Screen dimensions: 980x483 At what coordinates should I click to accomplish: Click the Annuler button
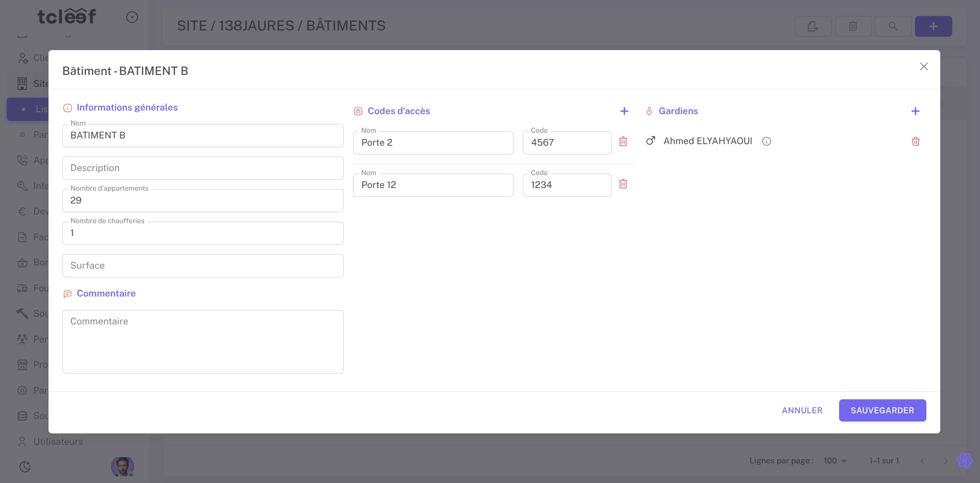pos(802,410)
